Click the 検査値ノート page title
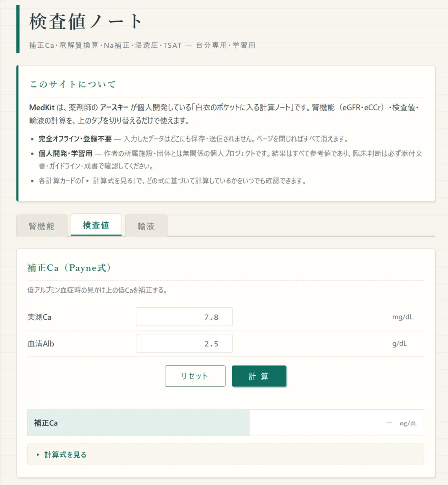This screenshot has height=485, width=448. coord(86,22)
